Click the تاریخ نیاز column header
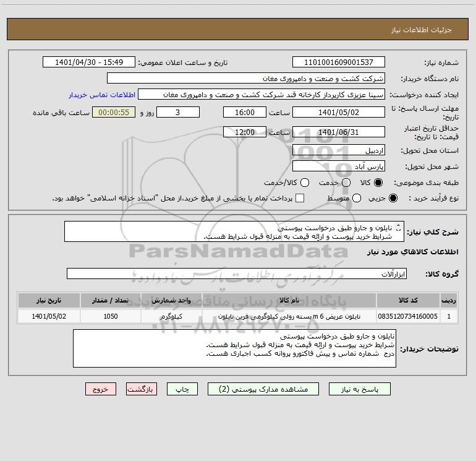 click(x=49, y=300)
